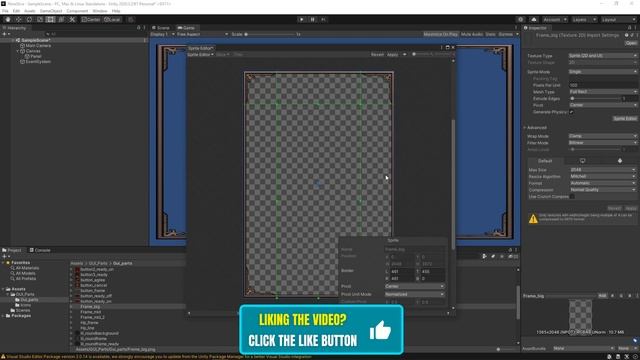Open the Sprite Editor mode dropdown
The width and height of the screenshot is (640, 360).
pos(200,54)
